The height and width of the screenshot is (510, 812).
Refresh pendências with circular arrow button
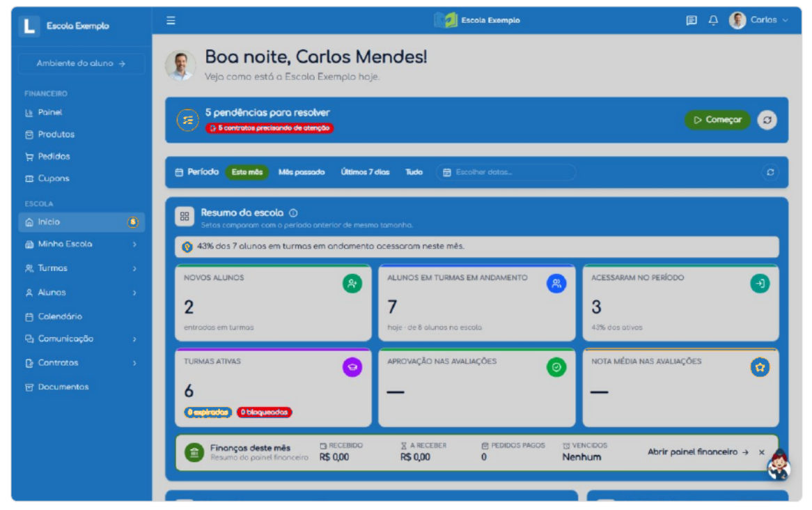click(767, 120)
